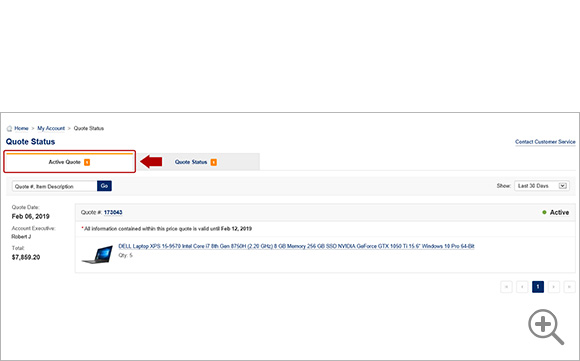The image size is (580, 361).
Task: Click the Go search button
Action: 104,186
